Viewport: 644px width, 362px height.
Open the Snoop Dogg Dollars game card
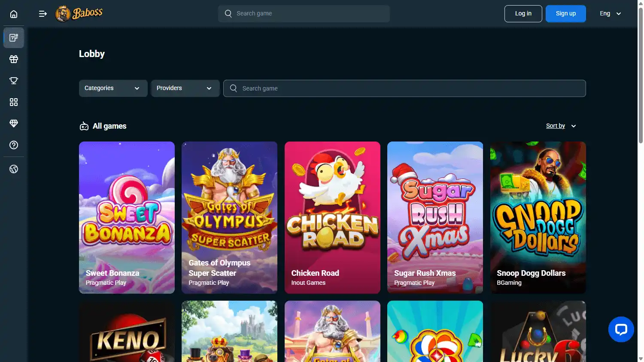coord(538,217)
